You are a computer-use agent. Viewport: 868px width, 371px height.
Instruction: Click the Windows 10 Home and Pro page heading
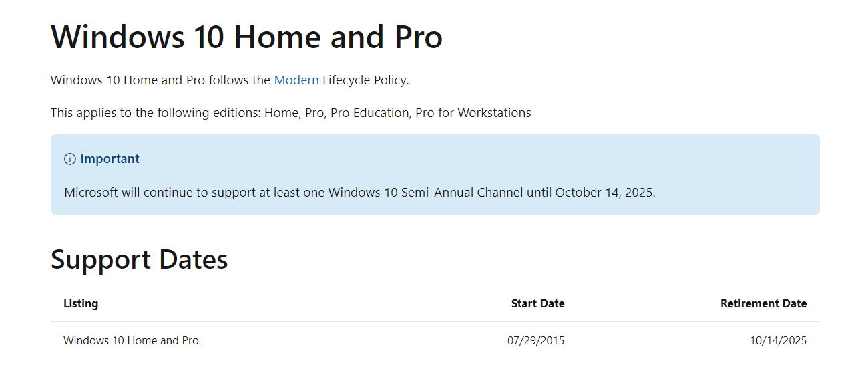click(246, 36)
